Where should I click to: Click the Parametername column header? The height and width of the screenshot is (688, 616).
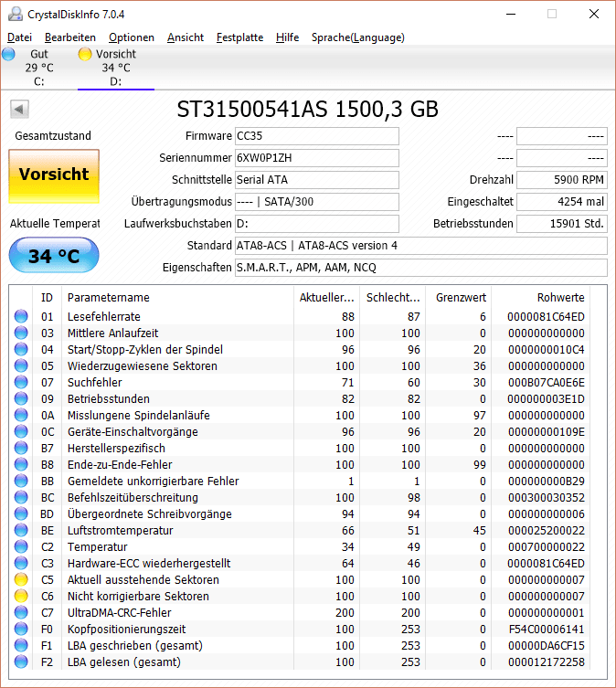(x=178, y=298)
